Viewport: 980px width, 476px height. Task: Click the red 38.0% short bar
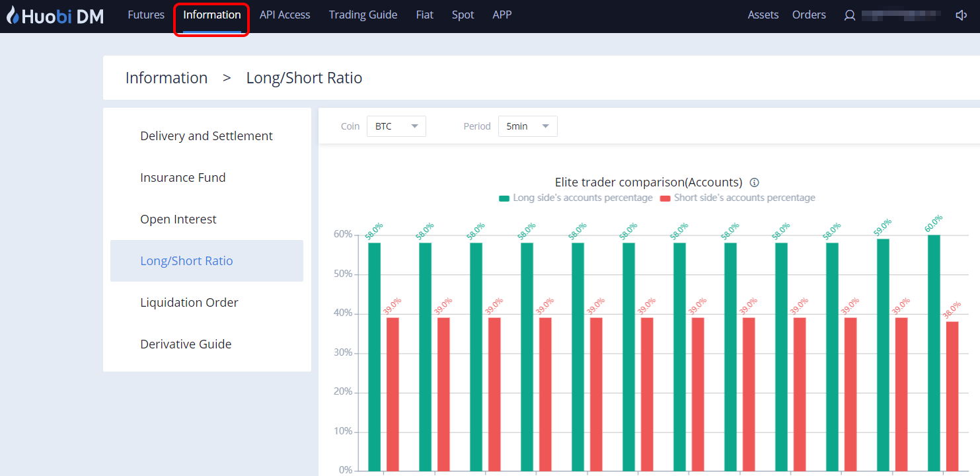point(952,396)
